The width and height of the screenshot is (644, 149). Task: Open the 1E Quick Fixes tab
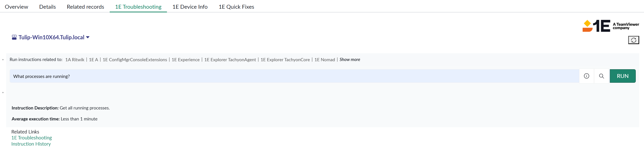pos(236,7)
